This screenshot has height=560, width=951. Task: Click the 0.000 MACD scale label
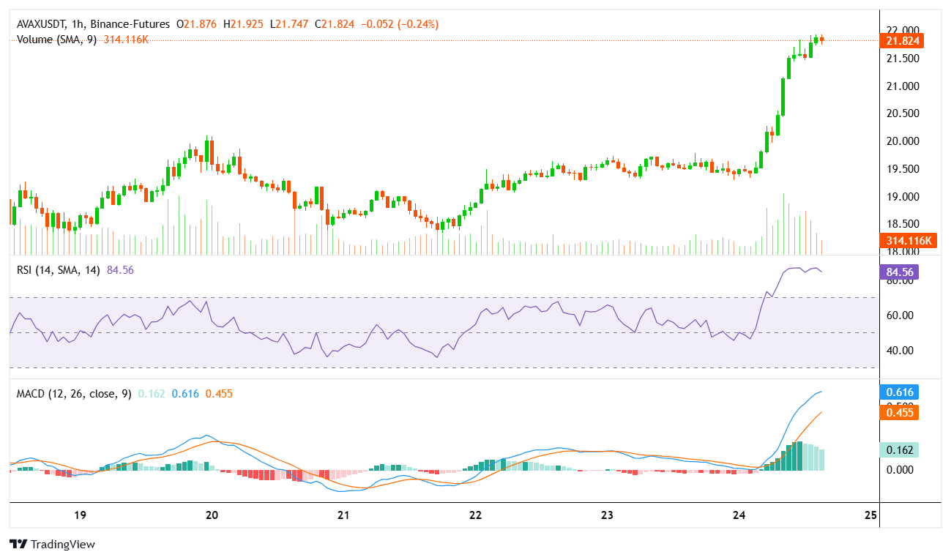[x=900, y=470]
